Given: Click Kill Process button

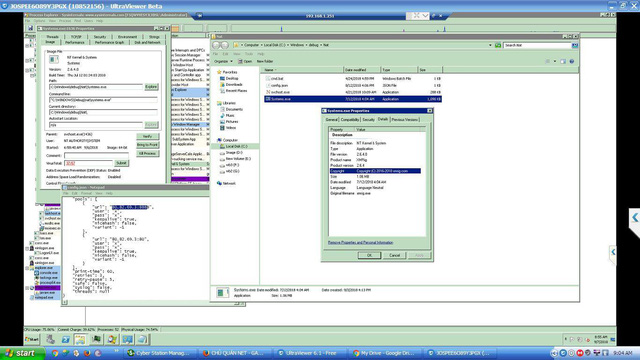Looking at the screenshot, I should click(x=148, y=153).
